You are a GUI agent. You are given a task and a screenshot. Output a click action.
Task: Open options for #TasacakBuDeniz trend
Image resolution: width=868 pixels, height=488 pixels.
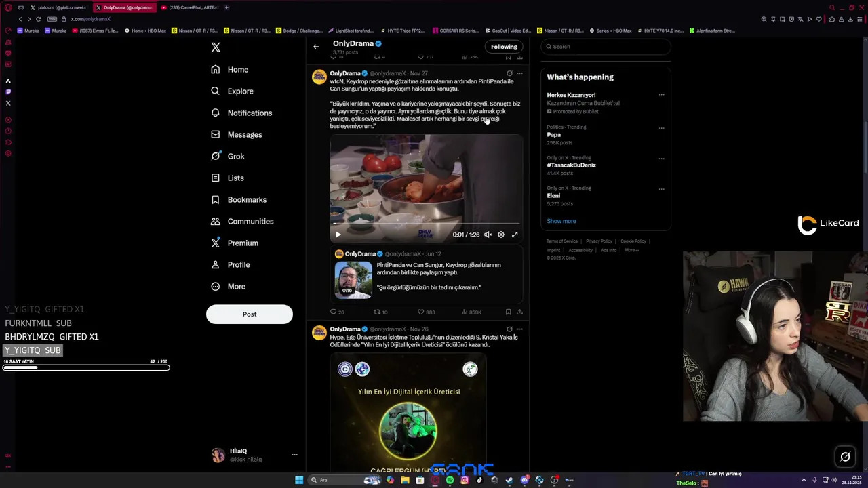click(662, 158)
